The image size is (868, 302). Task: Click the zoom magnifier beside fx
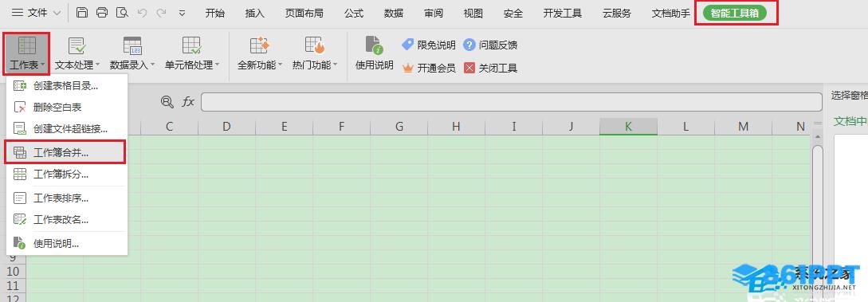[167, 101]
